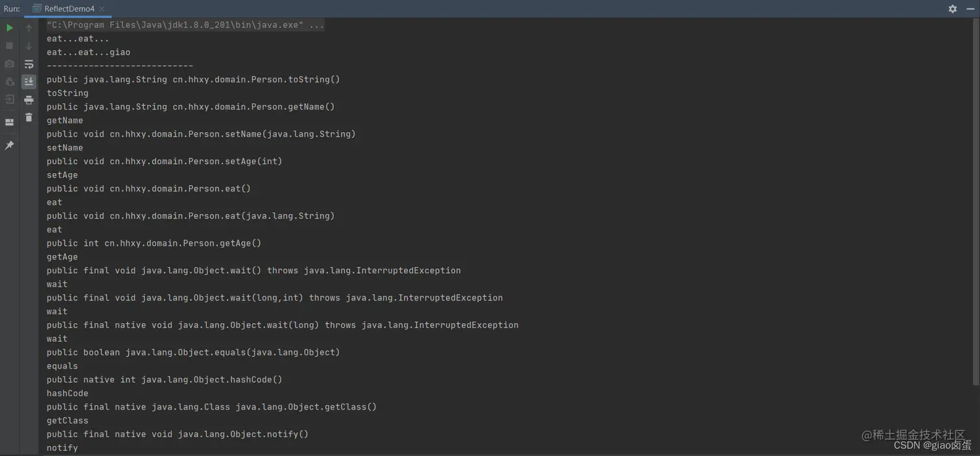Click the Object.wait() throws line
Image resolution: width=980 pixels, height=456 pixels.
point(253,270)
